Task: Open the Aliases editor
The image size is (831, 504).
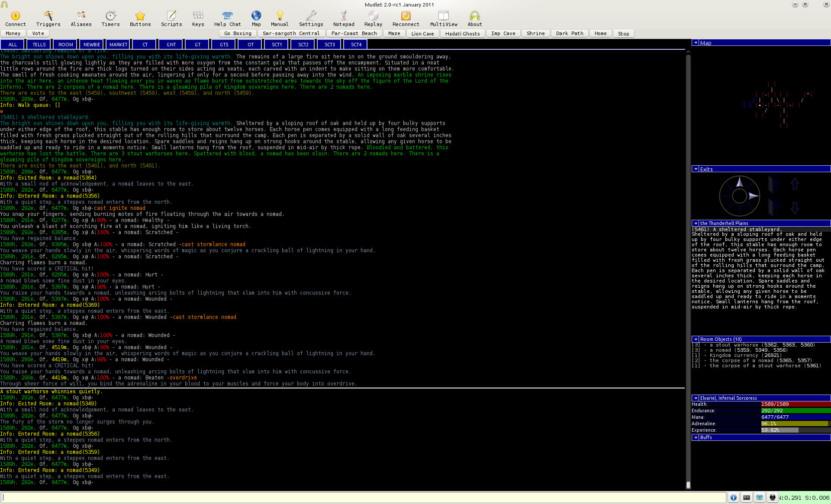Action: pos(81,19)
